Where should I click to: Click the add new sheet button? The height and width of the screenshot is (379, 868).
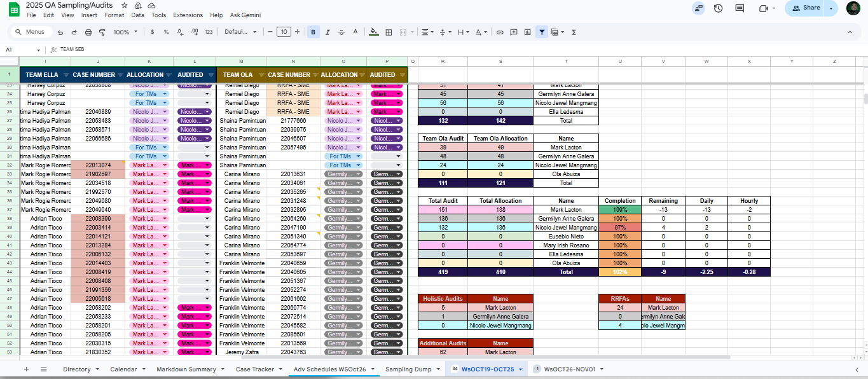[x=26, y=369]
